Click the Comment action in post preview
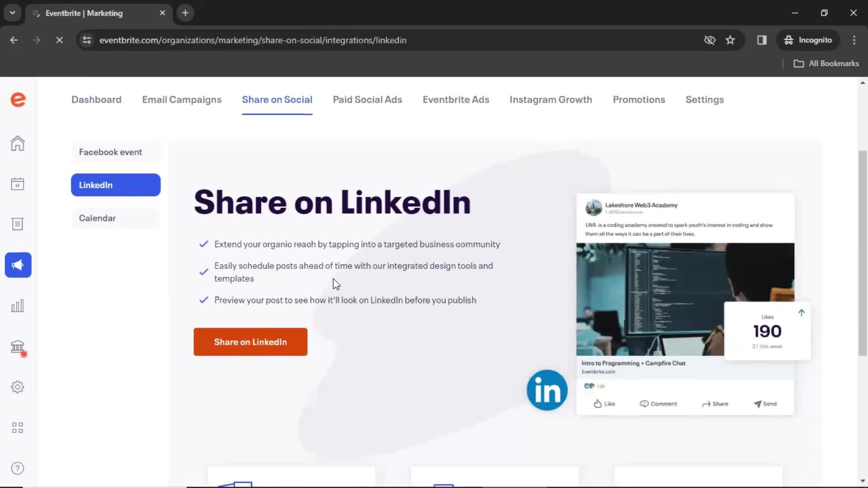 [x=658, y=404]
